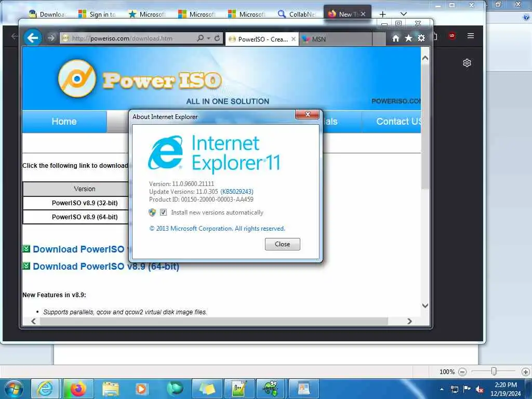Close the PowerISO tab in IE
Screen dimensions: 532x399
click(294, 39)
